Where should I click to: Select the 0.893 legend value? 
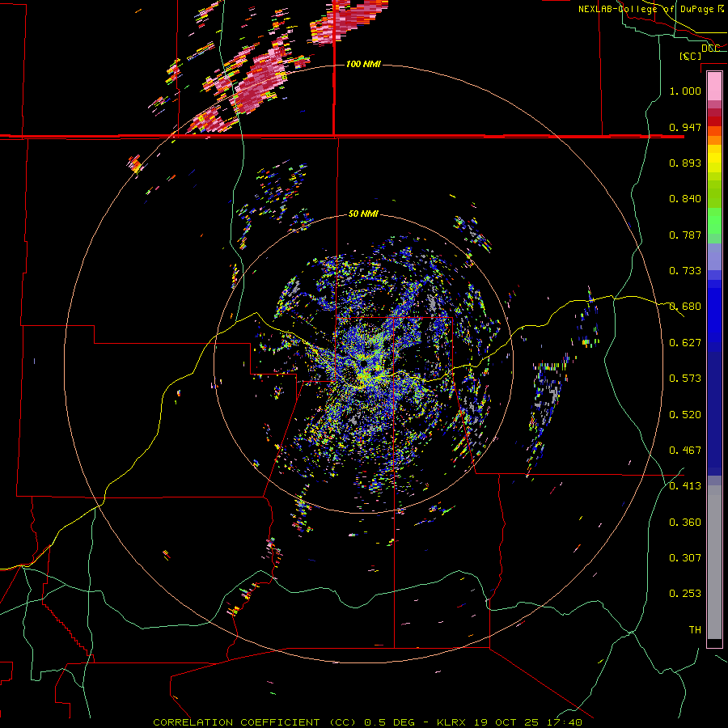[x=685, y=163]
